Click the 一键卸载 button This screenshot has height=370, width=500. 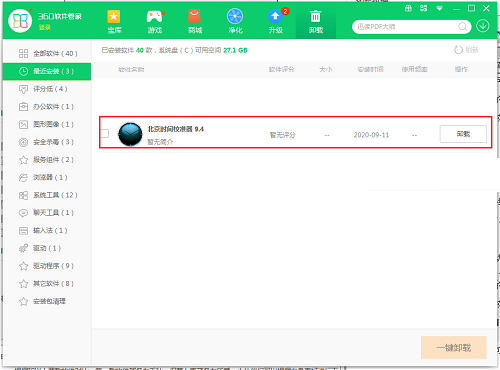(454, 348)
